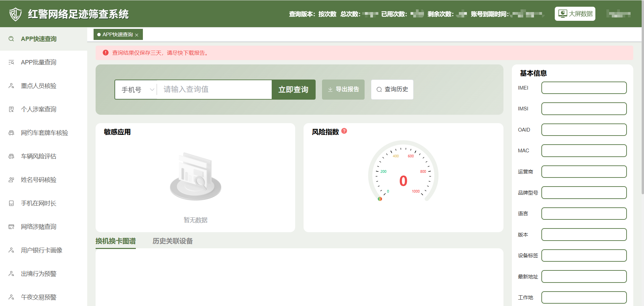Open the 手机号 query type dropdown
The width and height of the screenshot is (644, 306).
[x=138, y=90]
